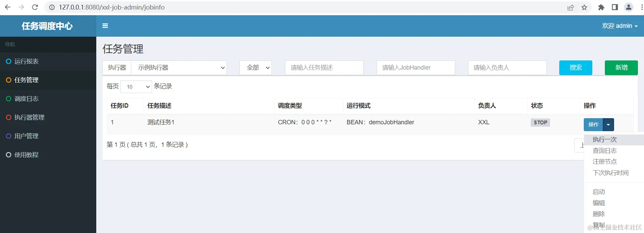Image resolution: width=644 pixels, height=233 pixels.
Task: Click the 请输入负责人 input field
Action: coord(507,68)
